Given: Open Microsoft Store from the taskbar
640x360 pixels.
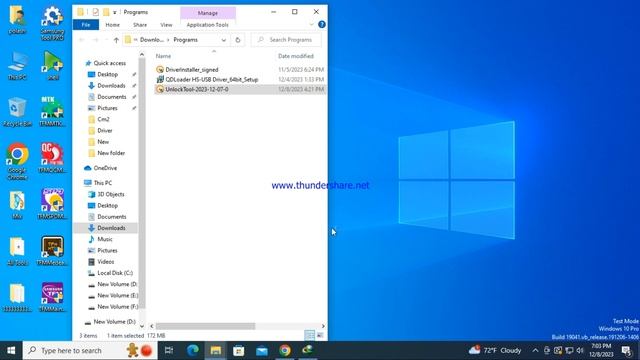Looking at the screenshot, I should click(x=239, y=350).
